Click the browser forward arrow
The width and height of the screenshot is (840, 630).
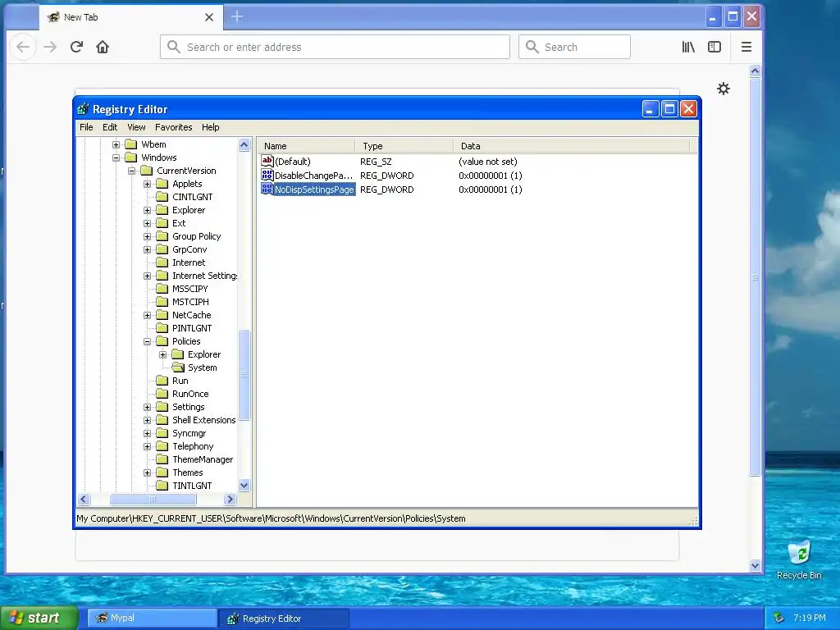pos(50,47)
